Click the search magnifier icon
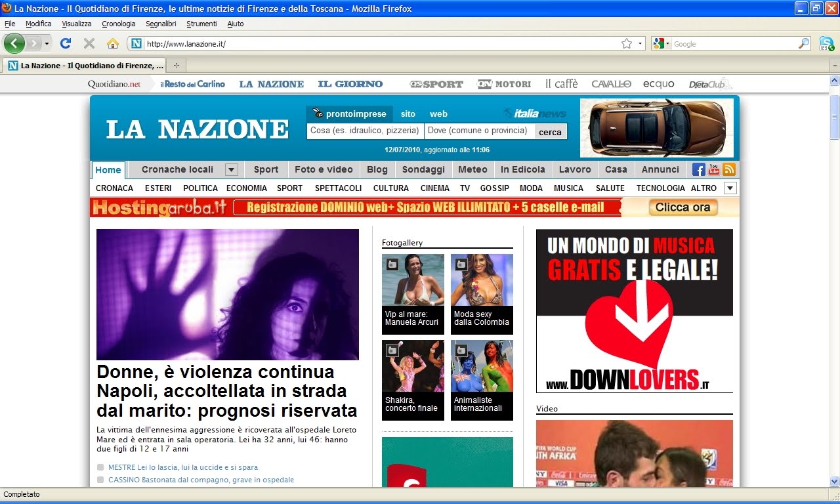The height and width of the screenshot is (504, 840). click(x=804, y=43)
